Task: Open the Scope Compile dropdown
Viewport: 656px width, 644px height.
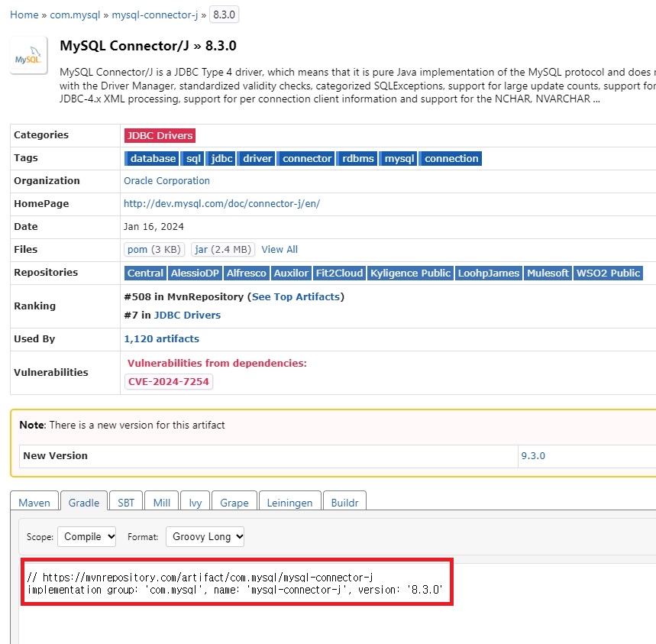Action: pyautogui.click(x=86, y=537)
